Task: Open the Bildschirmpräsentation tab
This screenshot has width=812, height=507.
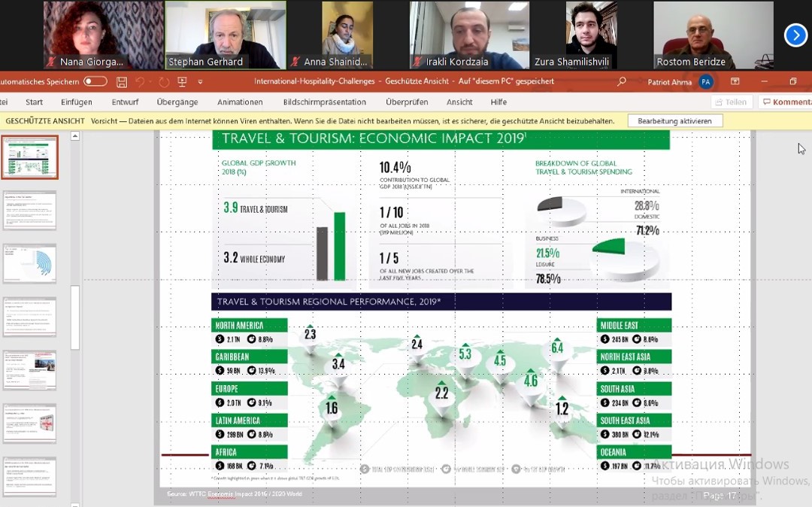Action: (324, 102)
